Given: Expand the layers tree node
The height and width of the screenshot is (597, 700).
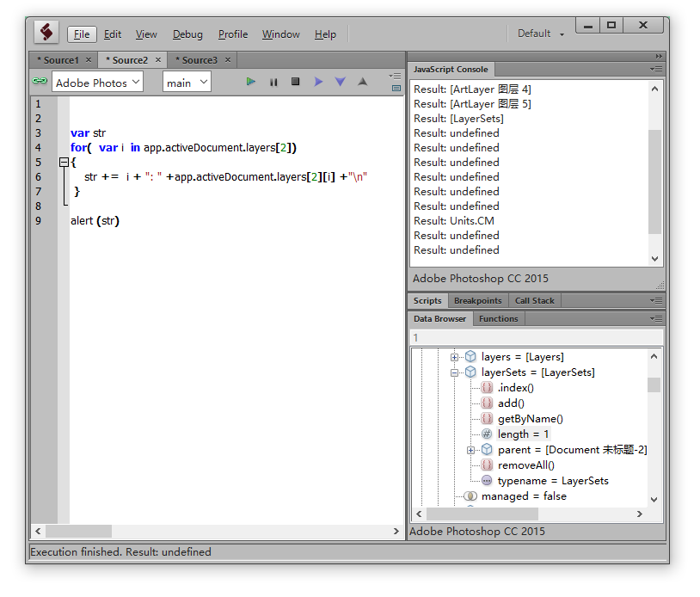Looking at the screenshot, I should click(454, 357).
